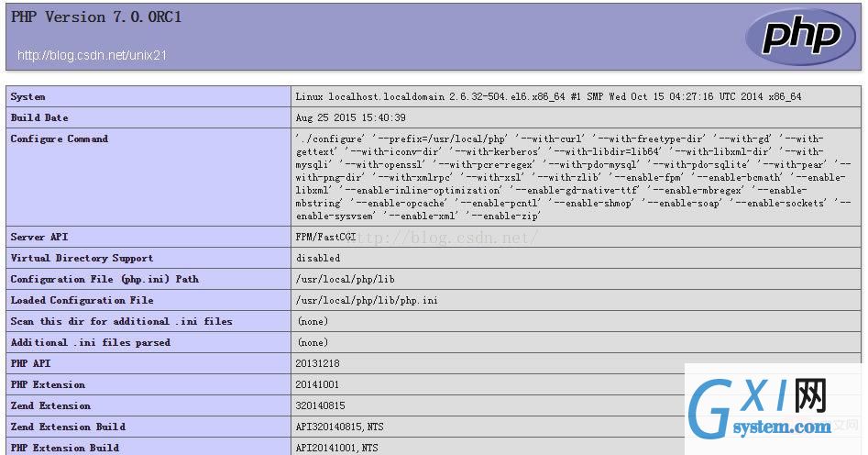Click 'Scan this dir for additional .ini files'
The image size is (868, 455).
(x=121, y=321)
